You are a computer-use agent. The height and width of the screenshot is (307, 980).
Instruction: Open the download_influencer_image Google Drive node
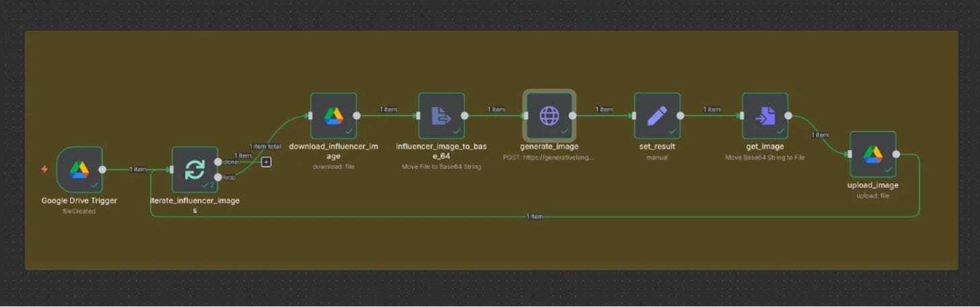[333, 116]
